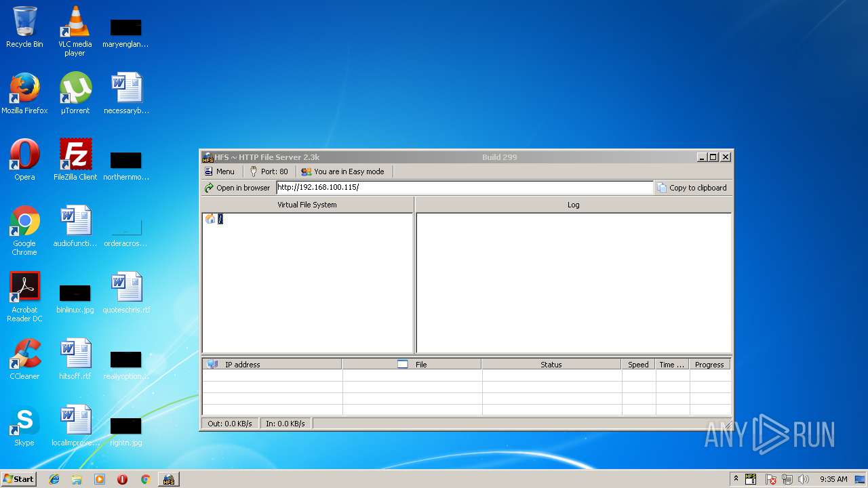
Task: Select the rightn.jpg desktop file
Action: pyautogui.click(x=126, y=431)
